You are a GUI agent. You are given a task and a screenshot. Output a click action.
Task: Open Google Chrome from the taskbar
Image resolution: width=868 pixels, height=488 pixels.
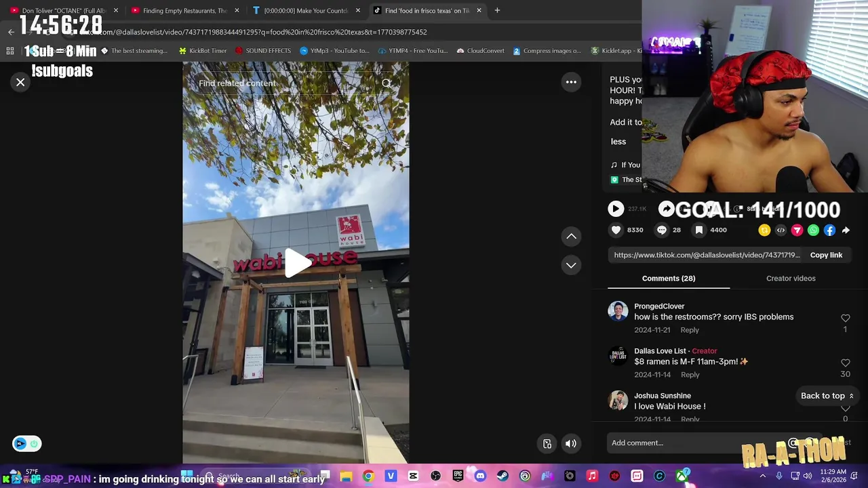point(368,476)
